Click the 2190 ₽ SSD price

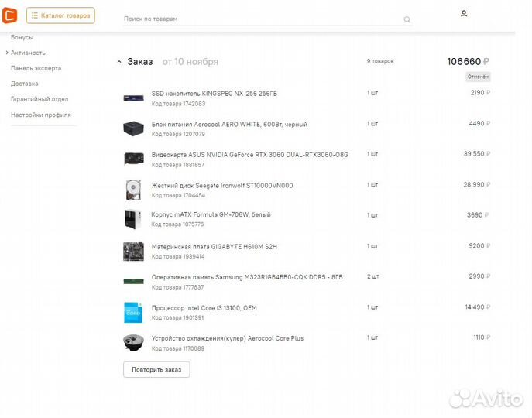pyautogui.click(x=480, y=93)
